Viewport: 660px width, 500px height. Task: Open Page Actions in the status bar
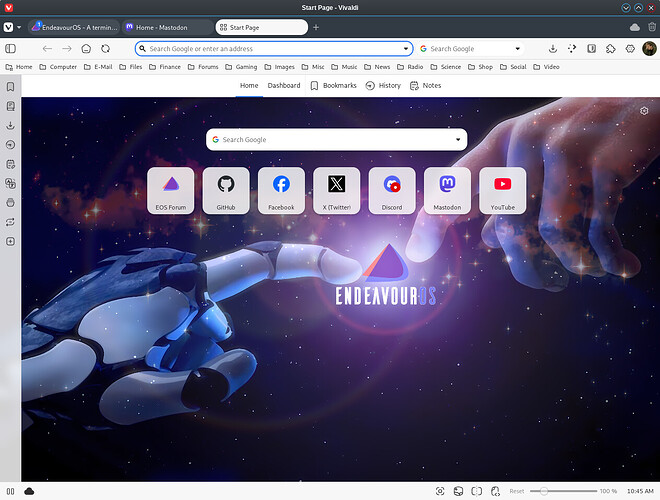[x=495, y=491]
